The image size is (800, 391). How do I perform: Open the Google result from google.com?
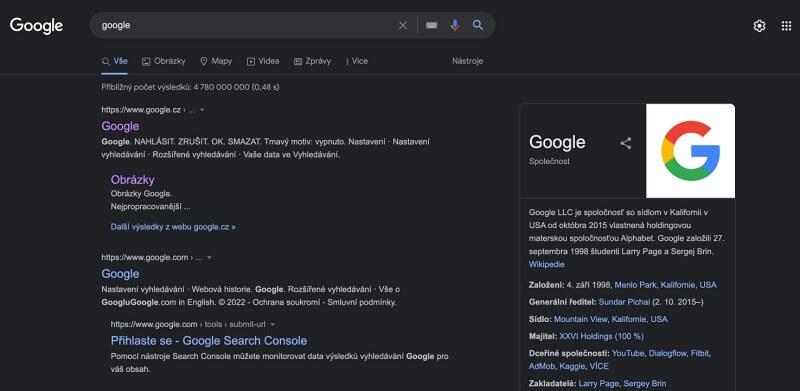(120, 274)
